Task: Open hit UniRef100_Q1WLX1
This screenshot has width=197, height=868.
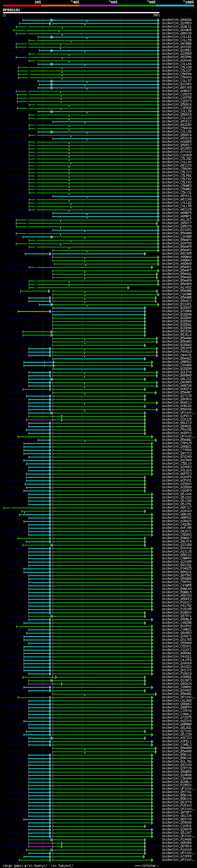Action: (177, 26)
